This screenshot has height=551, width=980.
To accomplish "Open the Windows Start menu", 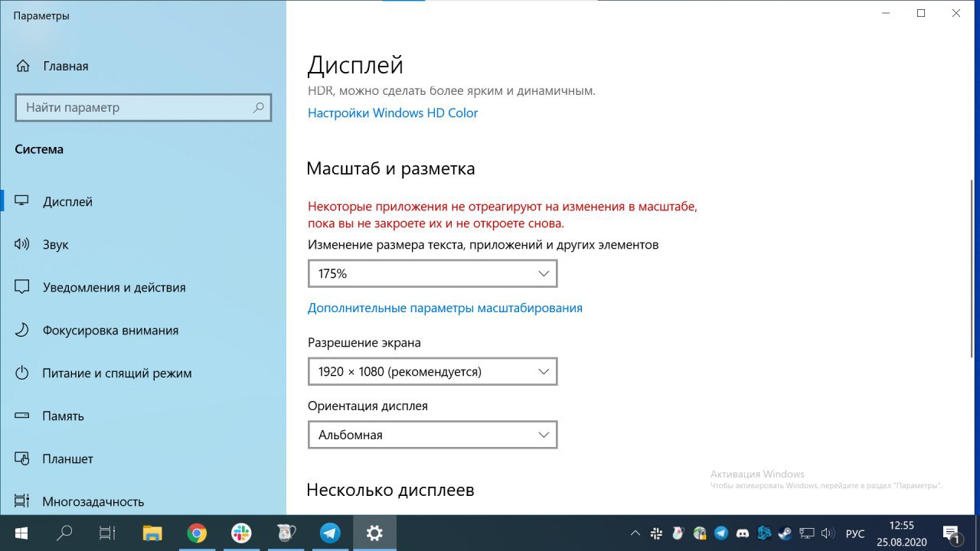I will (x=21, y=533).
